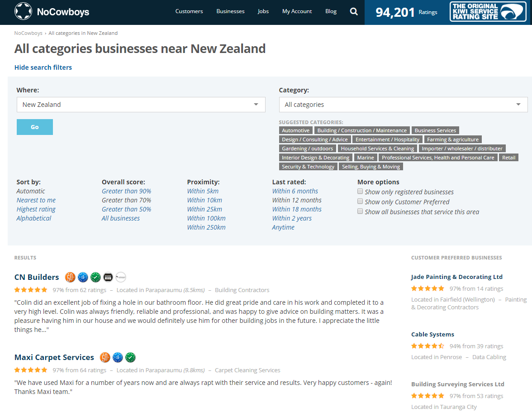The height and width of the screenshot is (413, 532).
Task: Click Jade Painting & Decorating star rating
Action: point(428,288)
